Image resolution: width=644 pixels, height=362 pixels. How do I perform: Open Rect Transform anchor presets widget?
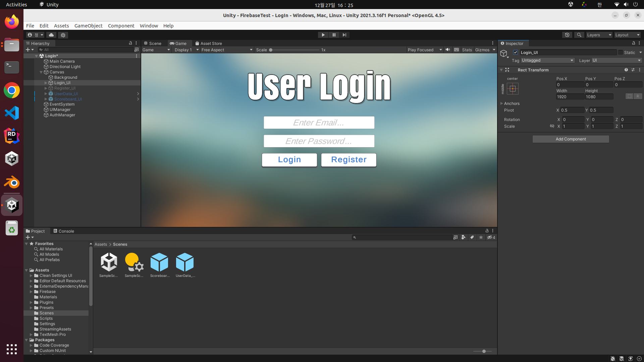pyautogui.click(x=513, y=89)
